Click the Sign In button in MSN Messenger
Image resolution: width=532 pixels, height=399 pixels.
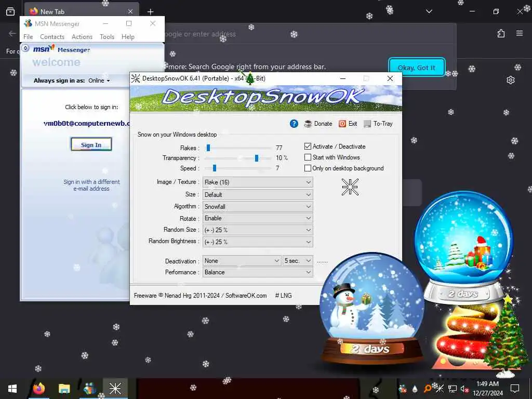[x=91, y=144]
